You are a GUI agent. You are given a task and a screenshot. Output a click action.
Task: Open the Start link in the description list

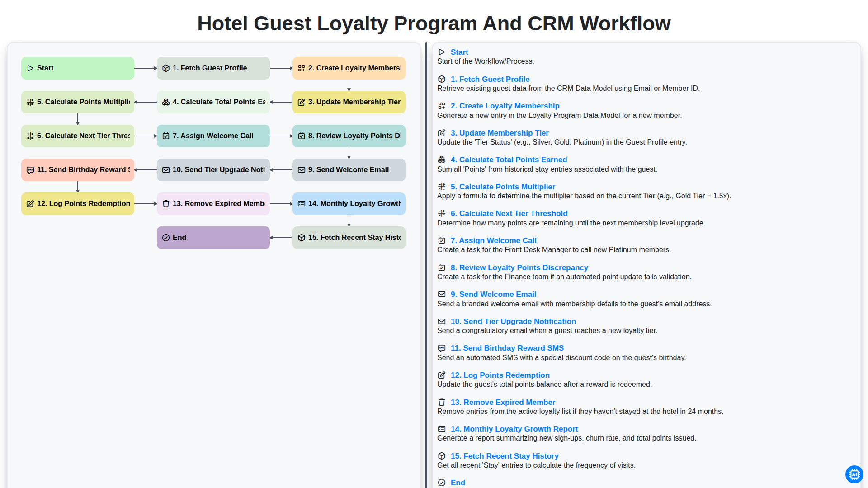pyautogui.click(x=459, y=52)
